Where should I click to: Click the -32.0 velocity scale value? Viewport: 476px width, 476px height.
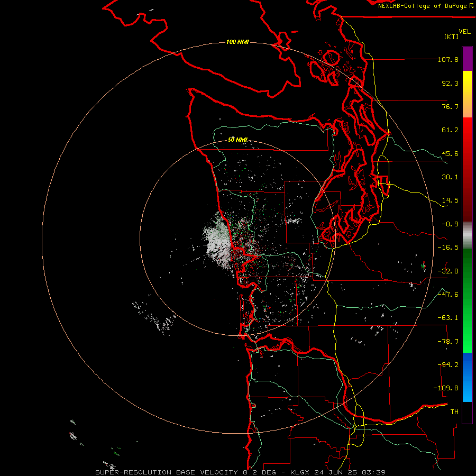click(x=448, y=271)
